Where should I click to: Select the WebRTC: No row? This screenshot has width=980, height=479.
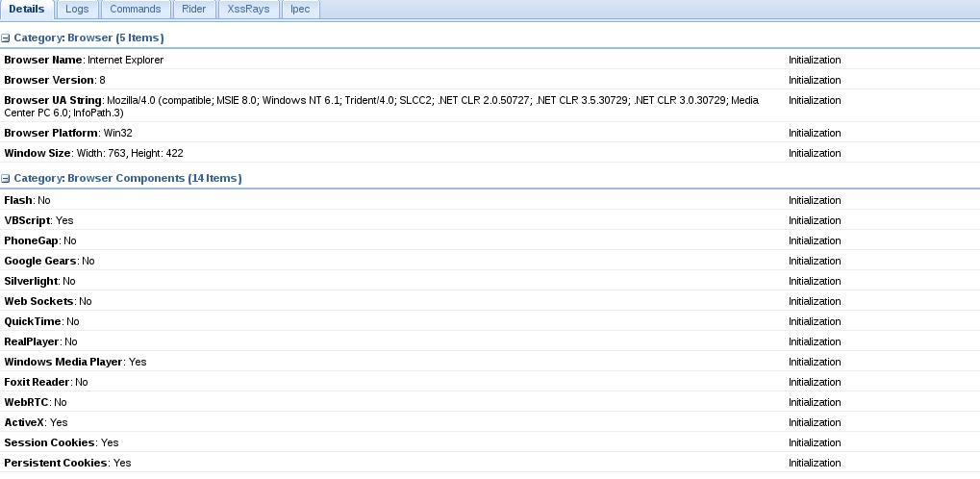[490, 402]
